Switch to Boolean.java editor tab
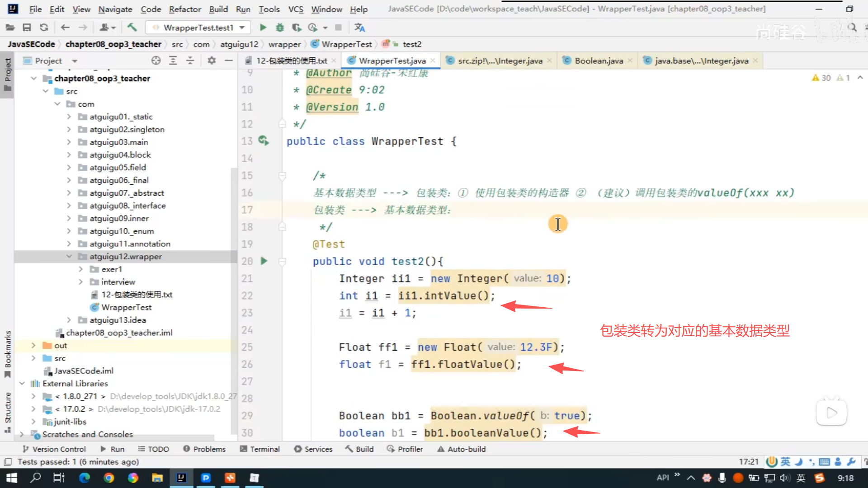The height and width of the screenshot is (488, 868). [599, 61]
